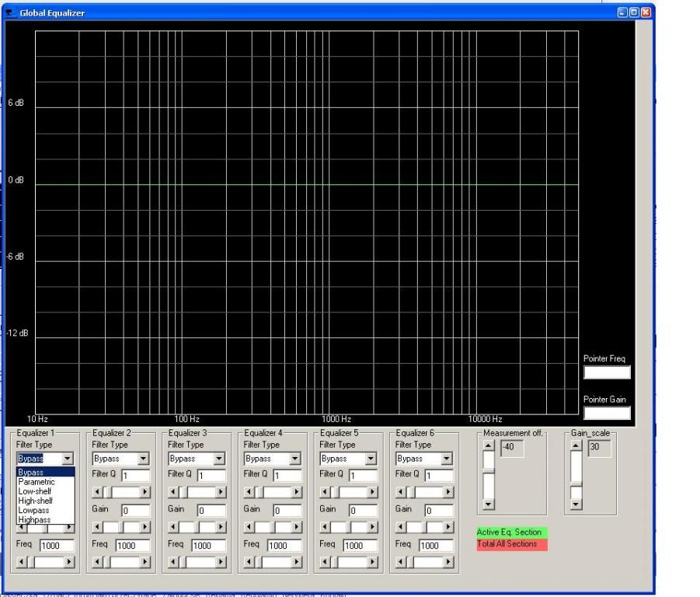This screenshot has height=597, width=700.
Task: Click the "1000 Hz" axis label
Action: [x=336, y=419]
